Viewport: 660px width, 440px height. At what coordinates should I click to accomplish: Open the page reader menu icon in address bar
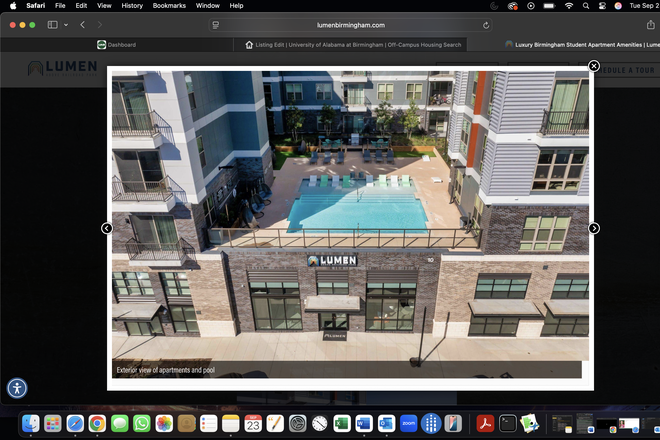pos(216,25)
